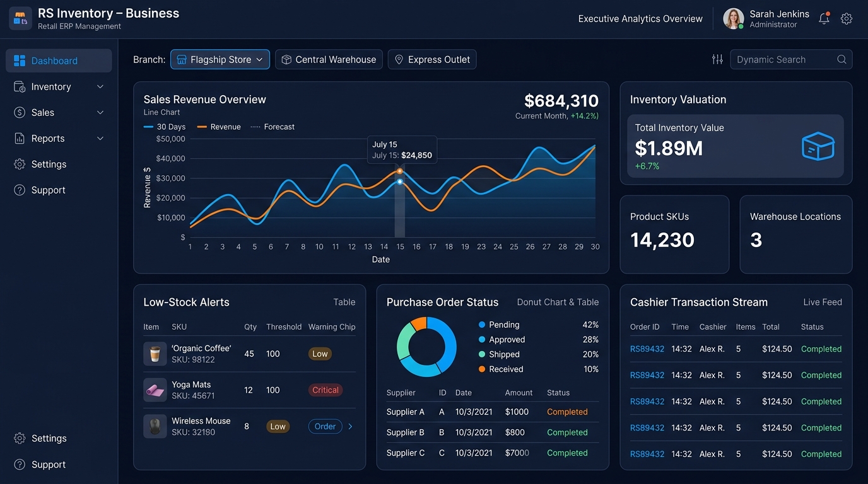The image size is (868, 484).
Task: Sort by the Amount column header
Action: [519, 393]
